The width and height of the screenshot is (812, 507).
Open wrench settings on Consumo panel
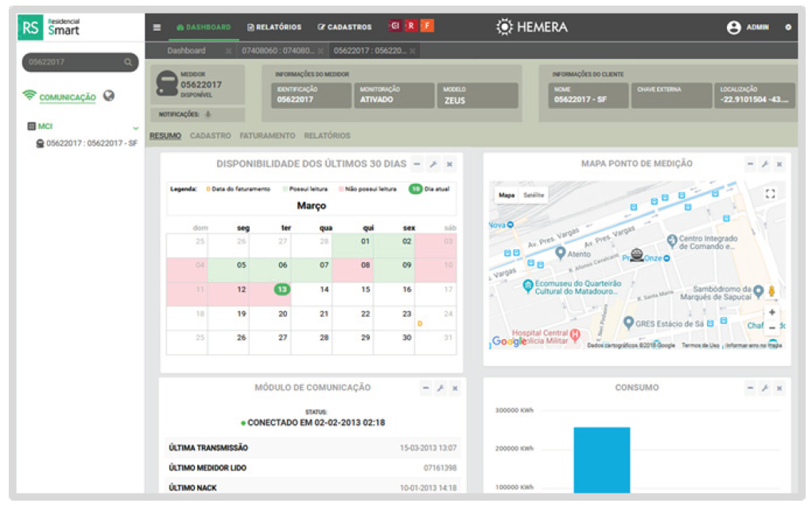[764, 388]
